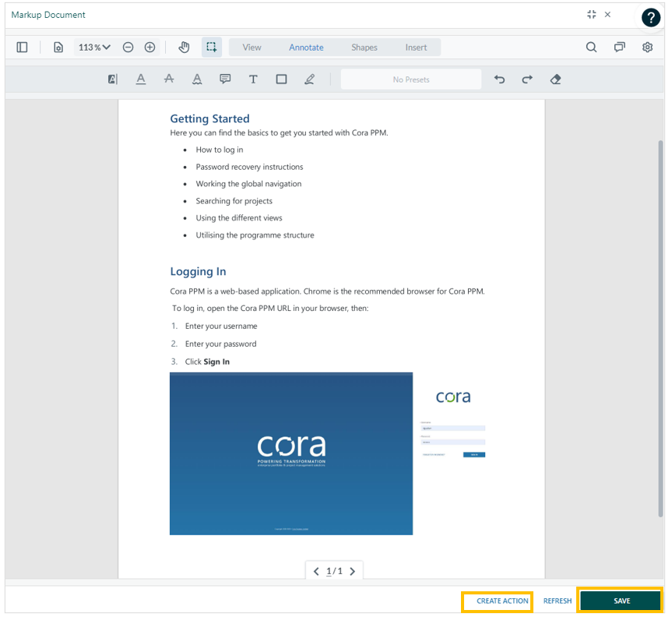The height and width of the screenshot is (617, 672).
Task: Select the underline text tool
Action: (141, 79)
